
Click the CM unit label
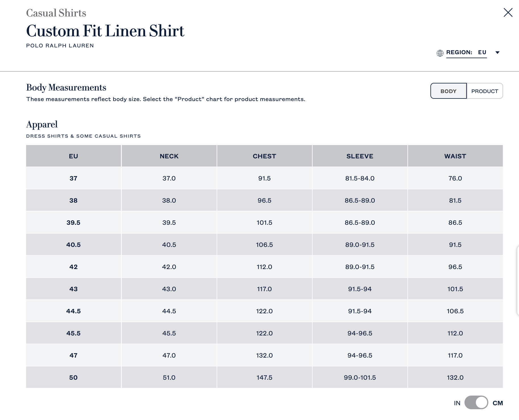point(498,403)
